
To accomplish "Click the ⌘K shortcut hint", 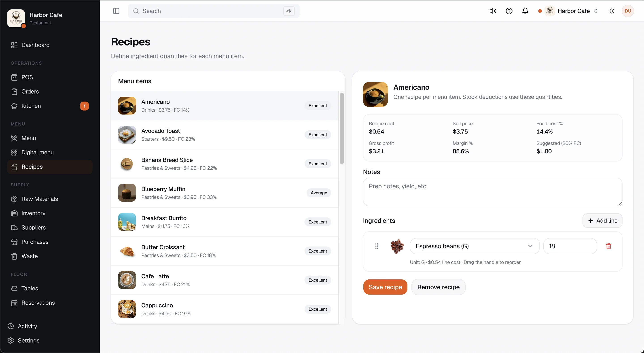I will click(x=289, y=11).
